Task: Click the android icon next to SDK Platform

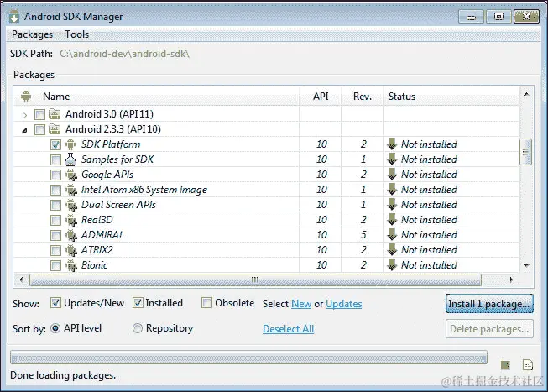Action: (70, 144)
